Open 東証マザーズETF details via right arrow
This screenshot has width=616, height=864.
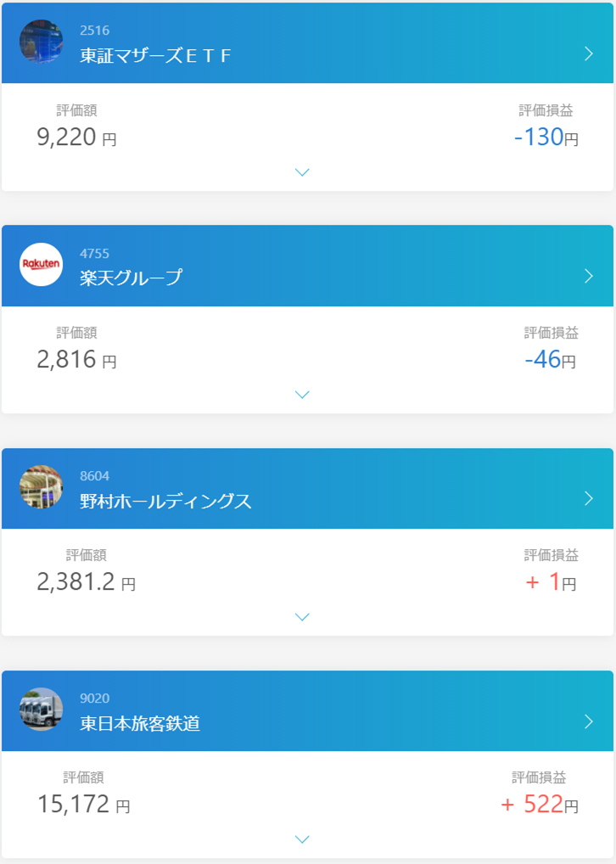[589, 54]
